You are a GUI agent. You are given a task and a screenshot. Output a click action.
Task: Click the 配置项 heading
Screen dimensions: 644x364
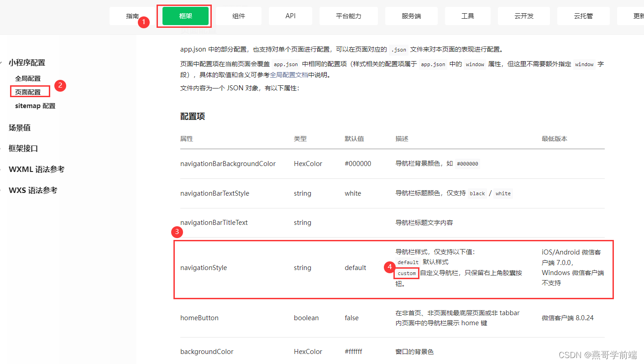click(193, 116)
